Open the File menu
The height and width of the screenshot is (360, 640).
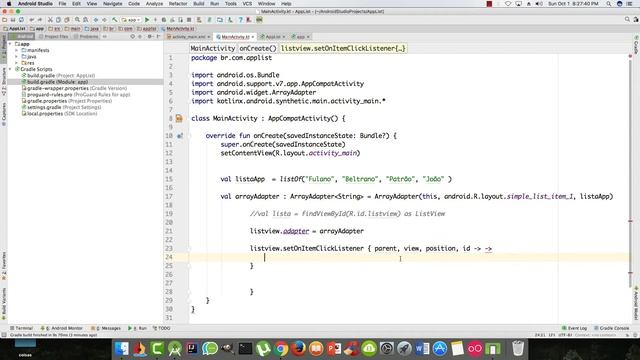(x=62, y=4)
